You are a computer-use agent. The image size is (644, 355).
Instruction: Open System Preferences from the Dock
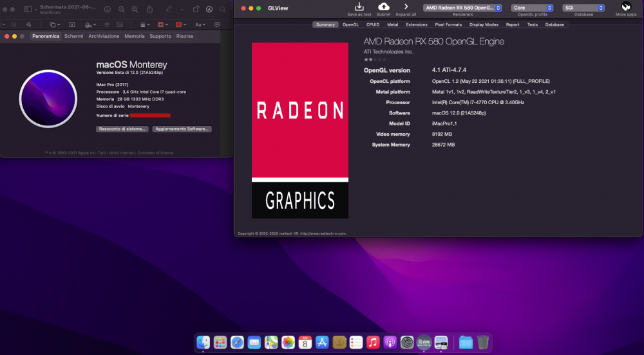[407, 342]
